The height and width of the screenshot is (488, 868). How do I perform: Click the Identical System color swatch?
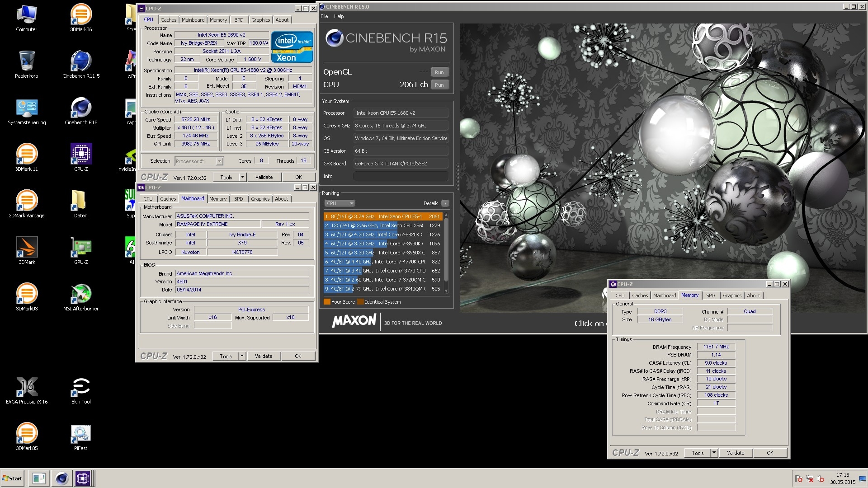[x=360, y=302]
